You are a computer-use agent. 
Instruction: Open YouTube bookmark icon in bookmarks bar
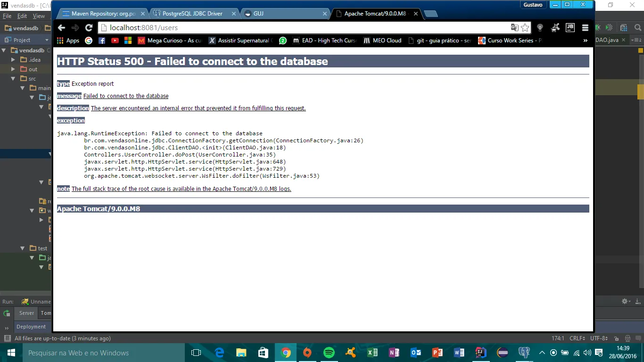pyautogui.click(x=115, y=41)
